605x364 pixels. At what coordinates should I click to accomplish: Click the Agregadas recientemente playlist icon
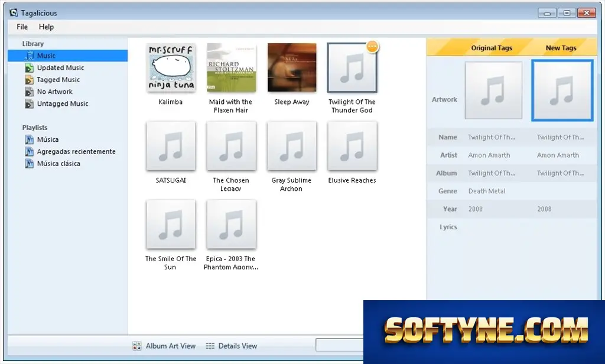pos(30,151)
